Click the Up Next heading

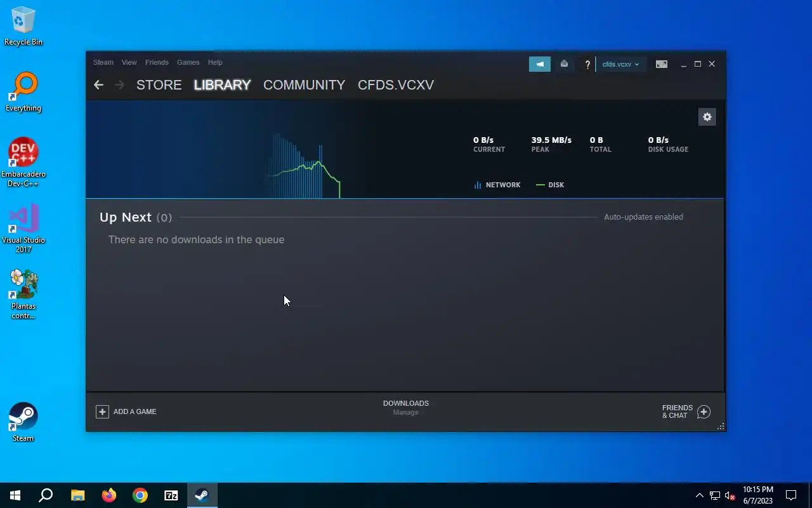pos(126,217)
